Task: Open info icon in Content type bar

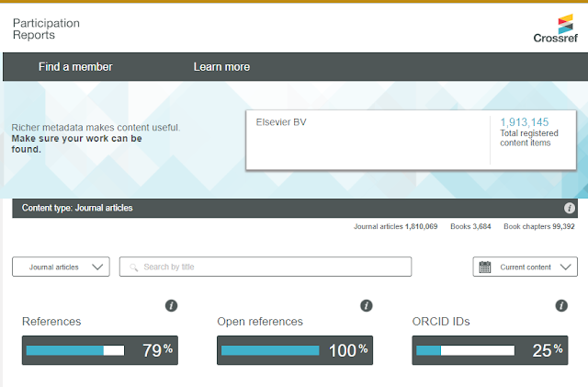Action: pos(570,208)
